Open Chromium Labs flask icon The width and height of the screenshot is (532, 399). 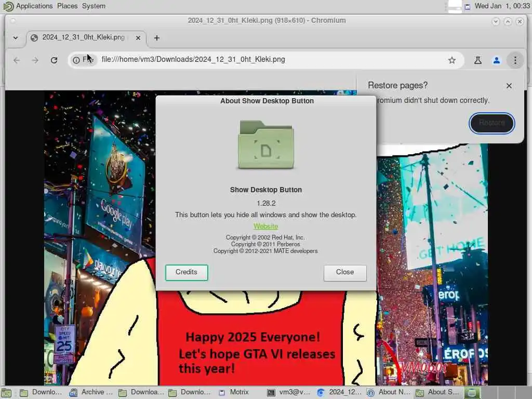point(478,60)
